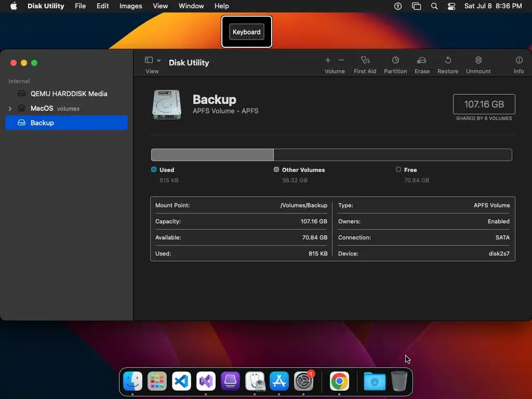Open Launchpad from the Dock

[157, 381]
